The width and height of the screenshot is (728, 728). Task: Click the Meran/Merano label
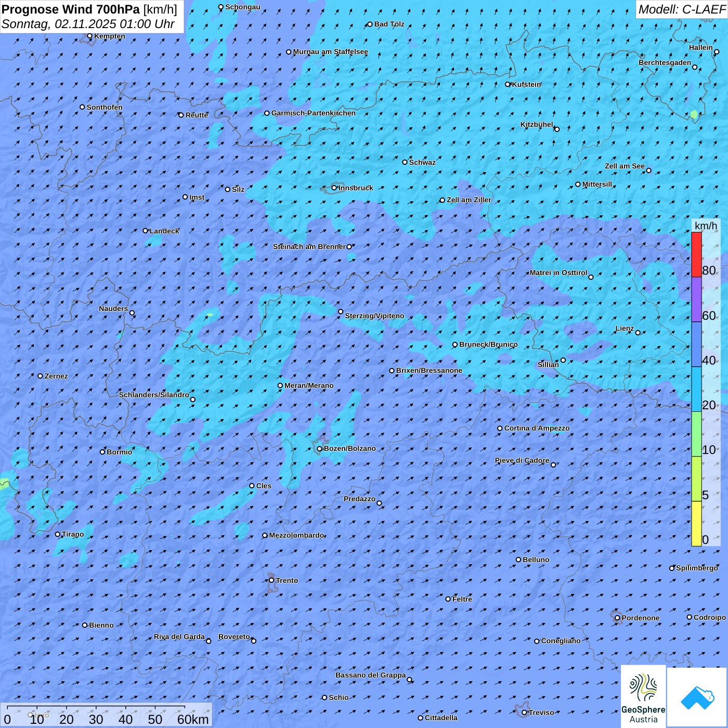(309, 385)
